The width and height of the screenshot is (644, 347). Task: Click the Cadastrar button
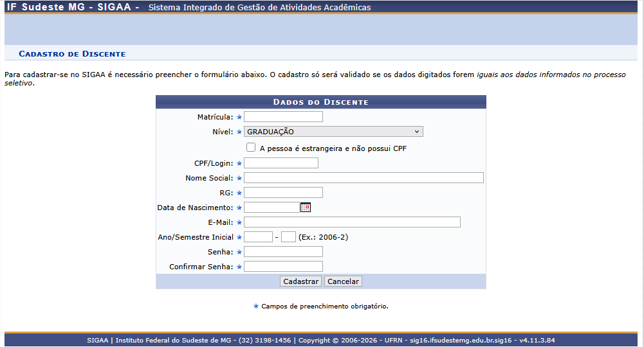coord(301,281)
